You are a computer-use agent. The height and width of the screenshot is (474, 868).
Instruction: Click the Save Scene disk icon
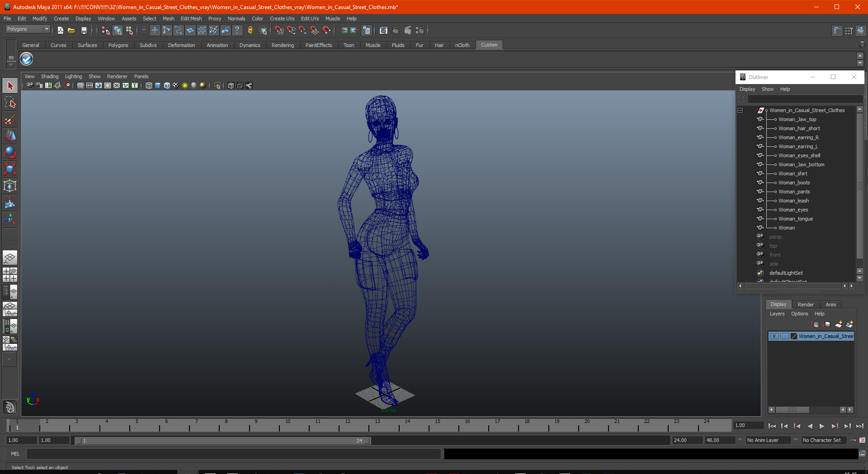point(84,30)
